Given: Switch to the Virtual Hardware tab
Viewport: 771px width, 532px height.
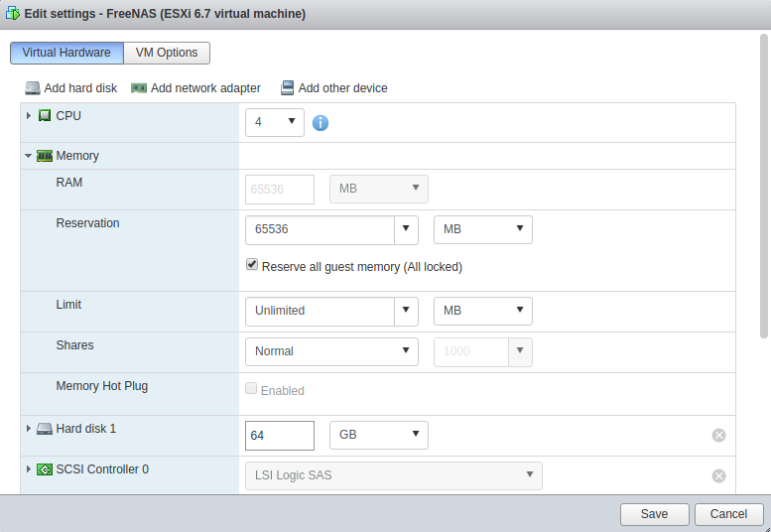Looking at the screenshot, I should pos(66,53).
